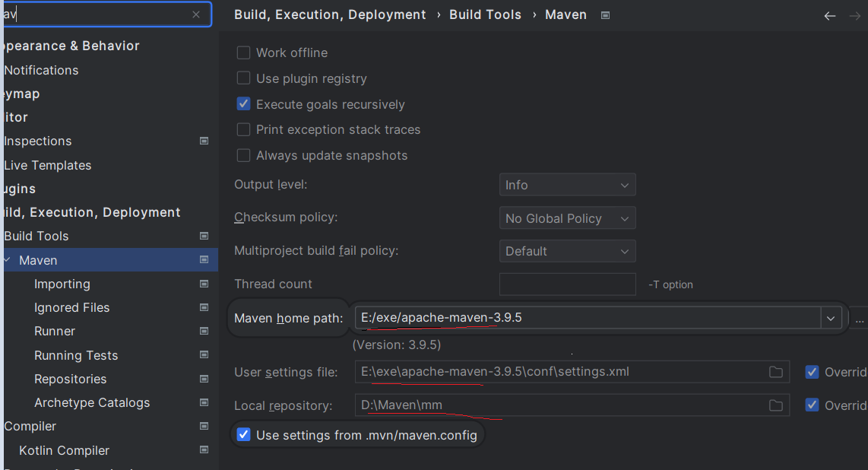Click the ellipsis browse button for Maven home
The width and height of the screenshot is (868, 470).
[859, 319]
